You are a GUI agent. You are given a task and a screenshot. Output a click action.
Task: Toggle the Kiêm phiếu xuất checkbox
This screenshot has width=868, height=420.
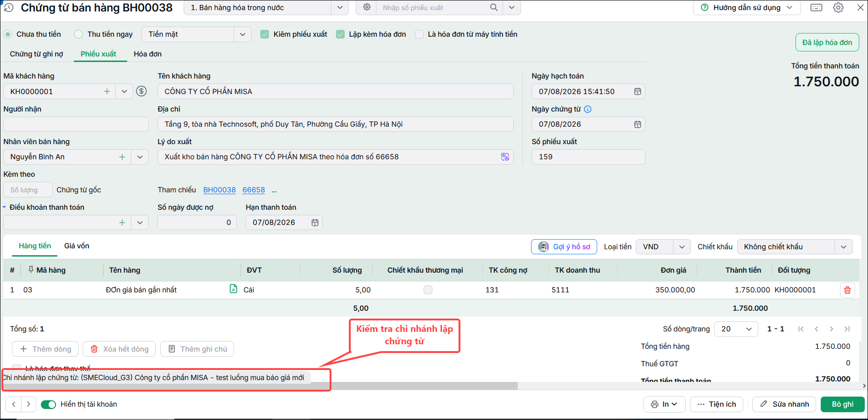click(x=265, y=34)
